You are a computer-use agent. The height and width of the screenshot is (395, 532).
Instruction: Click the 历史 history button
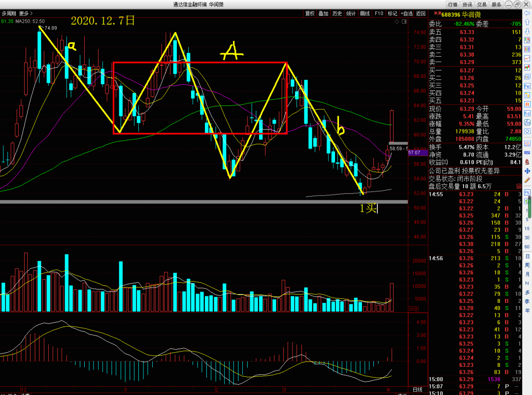[x=337, y=14]
